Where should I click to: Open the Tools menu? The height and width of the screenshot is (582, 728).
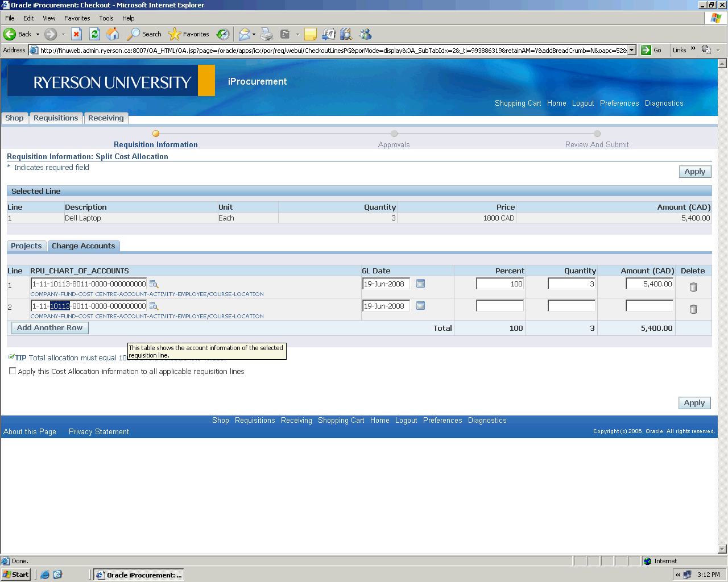(x=106, y=18)
